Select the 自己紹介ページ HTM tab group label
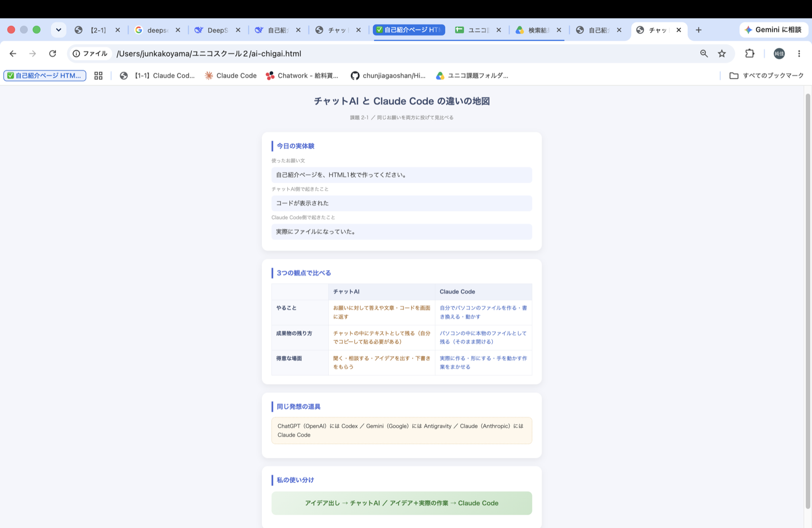 click(x=409, y=30)
